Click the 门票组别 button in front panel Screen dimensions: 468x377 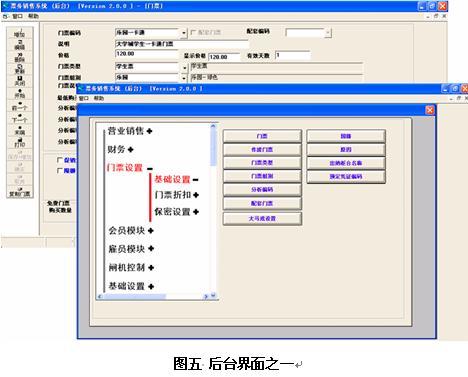[x=262, y=176]
